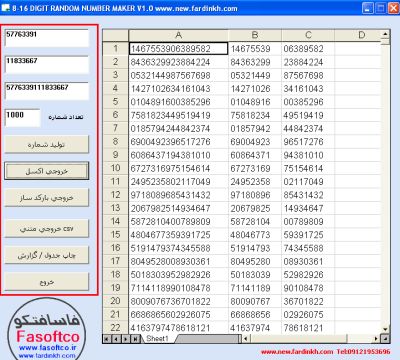The height and width of the screenshot is (360, 400).
Task: Select column A header
Action: pyautogui.click(x=178, y=35)
